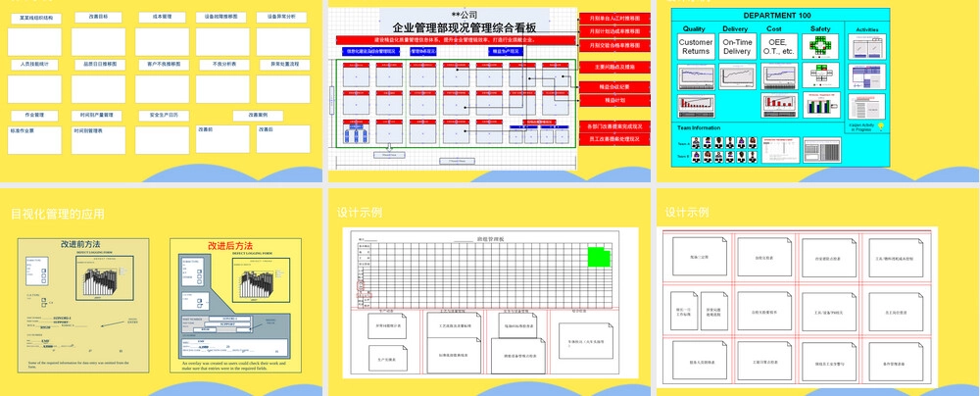This screenshot has height=396, width=980.
Task: Click the 设备故障推移图 label
Action: (220, 18)
